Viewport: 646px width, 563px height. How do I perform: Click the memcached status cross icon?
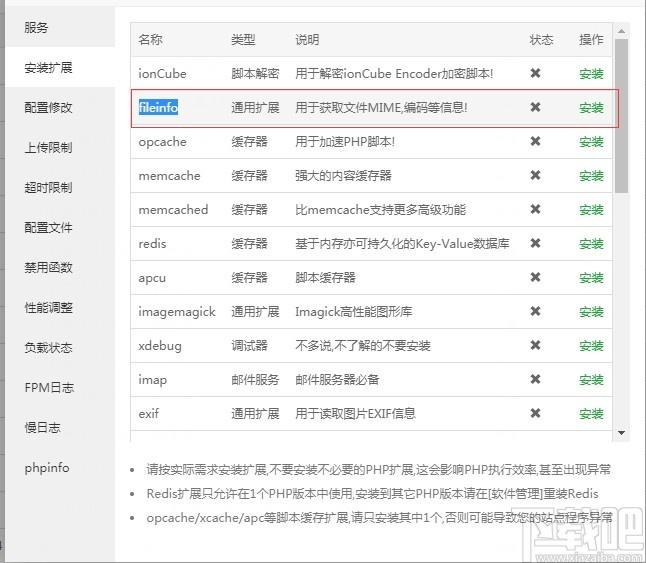coord(535,209)
